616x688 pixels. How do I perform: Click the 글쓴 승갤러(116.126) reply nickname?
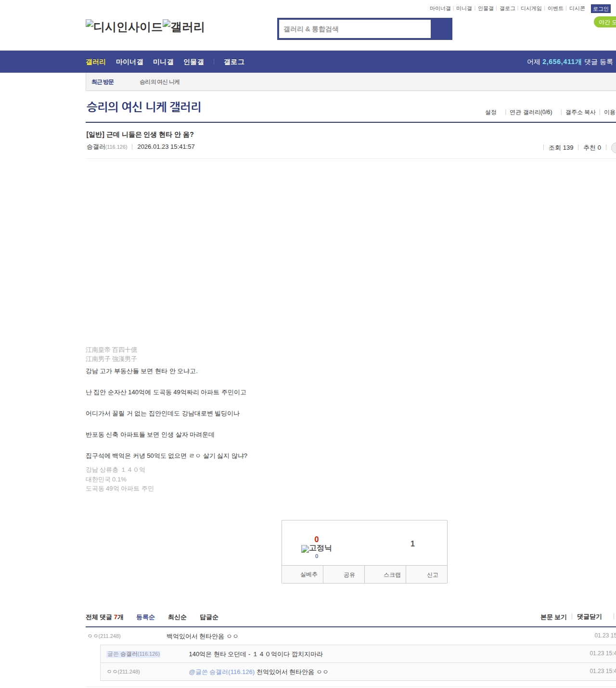(133, 654)
